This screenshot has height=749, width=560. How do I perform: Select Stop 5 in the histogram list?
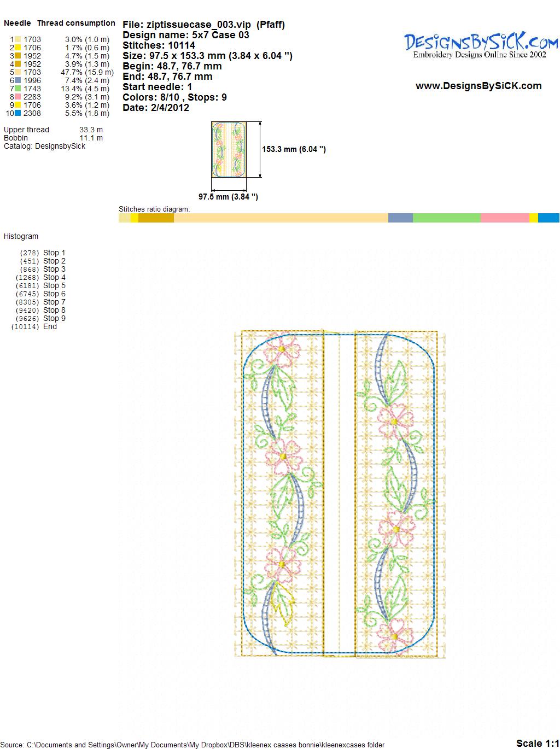click(x=54, y=285)
